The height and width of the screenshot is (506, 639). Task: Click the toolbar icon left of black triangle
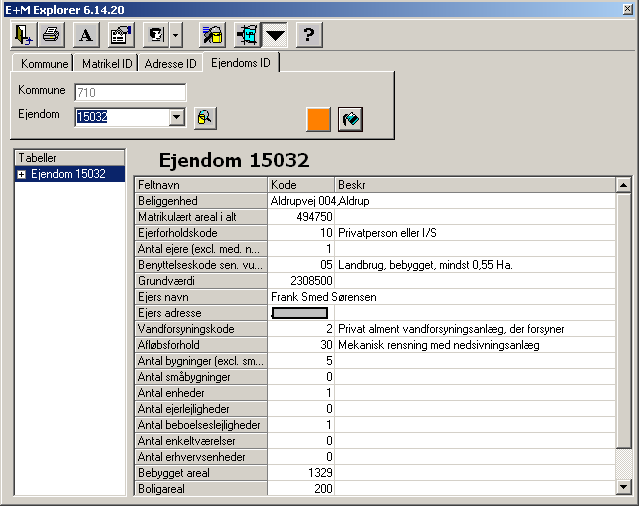(246, 36)
